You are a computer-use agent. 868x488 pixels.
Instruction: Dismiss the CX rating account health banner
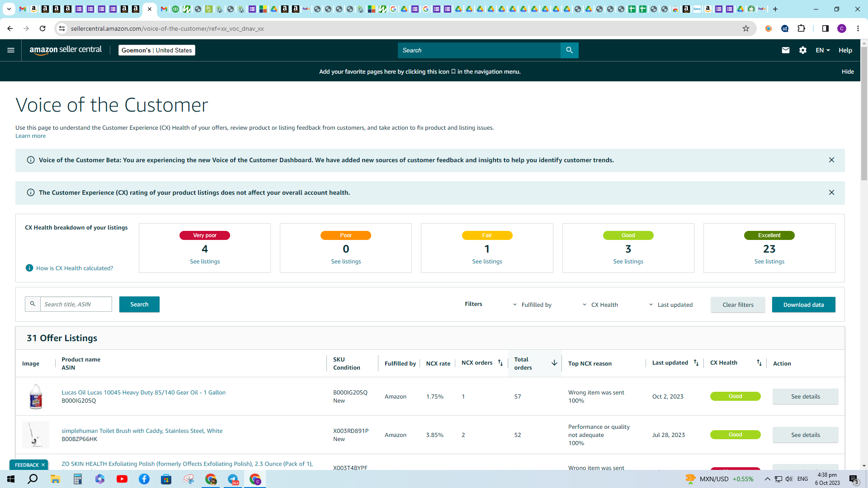(x=831, y=192)
